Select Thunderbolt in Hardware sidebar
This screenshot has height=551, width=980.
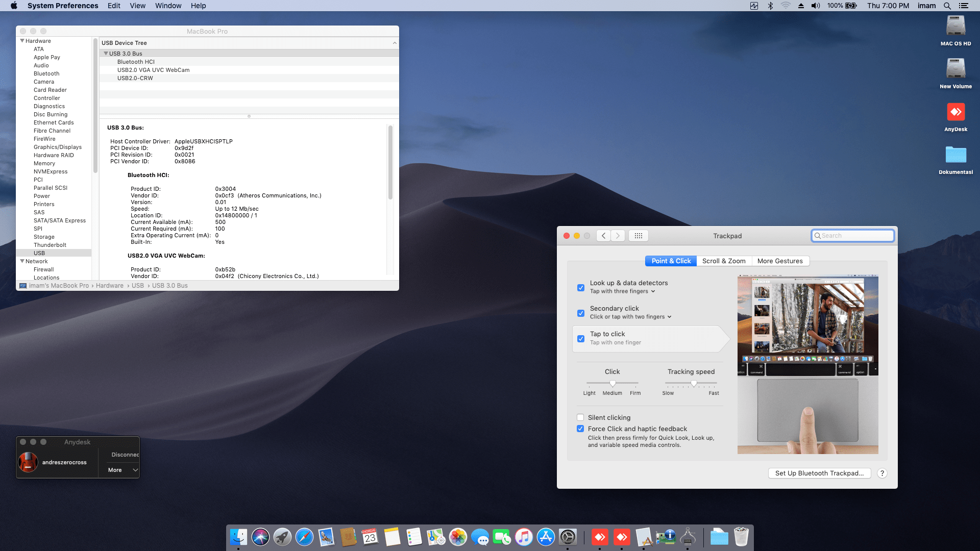[50, 245]
